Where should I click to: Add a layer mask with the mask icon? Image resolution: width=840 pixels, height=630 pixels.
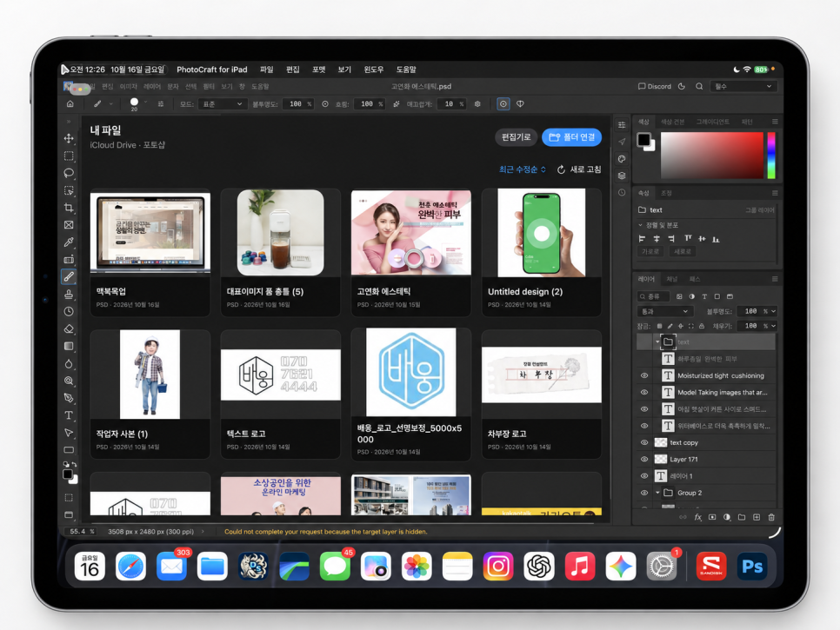(712, 517)
